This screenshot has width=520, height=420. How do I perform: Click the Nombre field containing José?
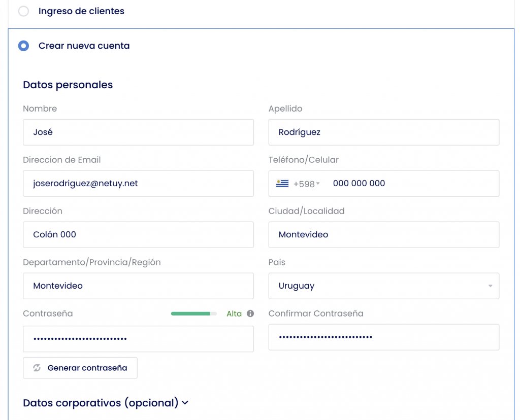138,132
